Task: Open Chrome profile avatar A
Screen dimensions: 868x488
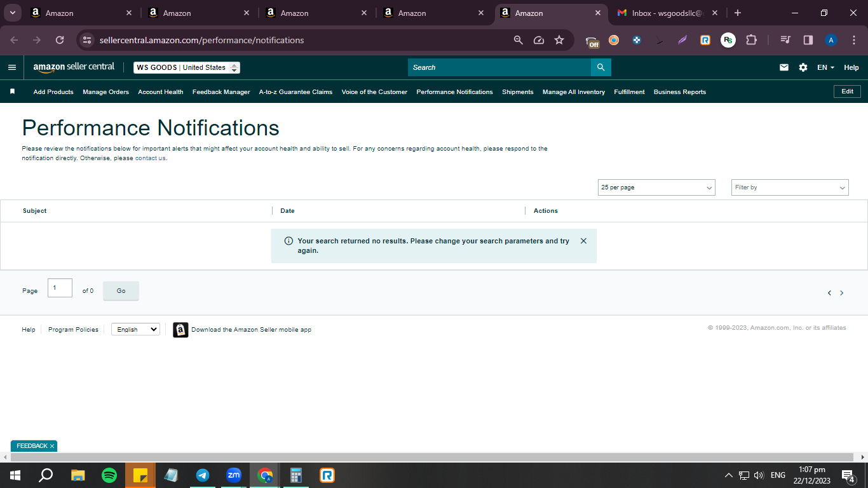Action: [831, 40]
